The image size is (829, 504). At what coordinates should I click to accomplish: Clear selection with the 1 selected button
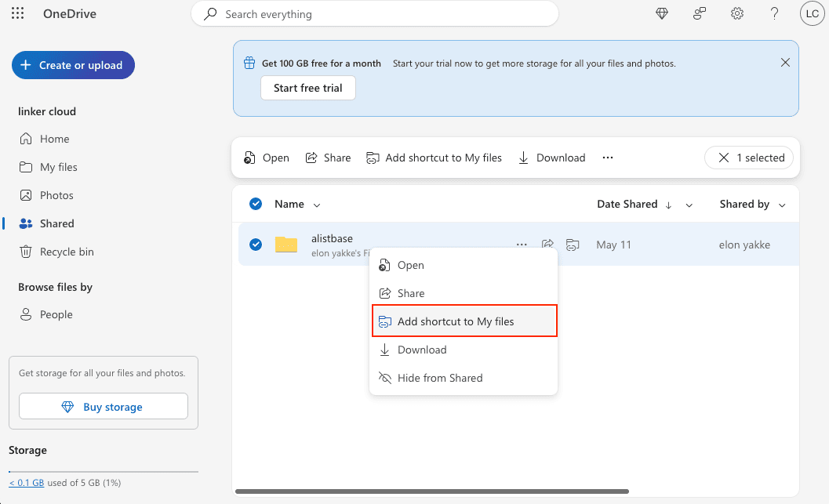(x=749, y=158)
